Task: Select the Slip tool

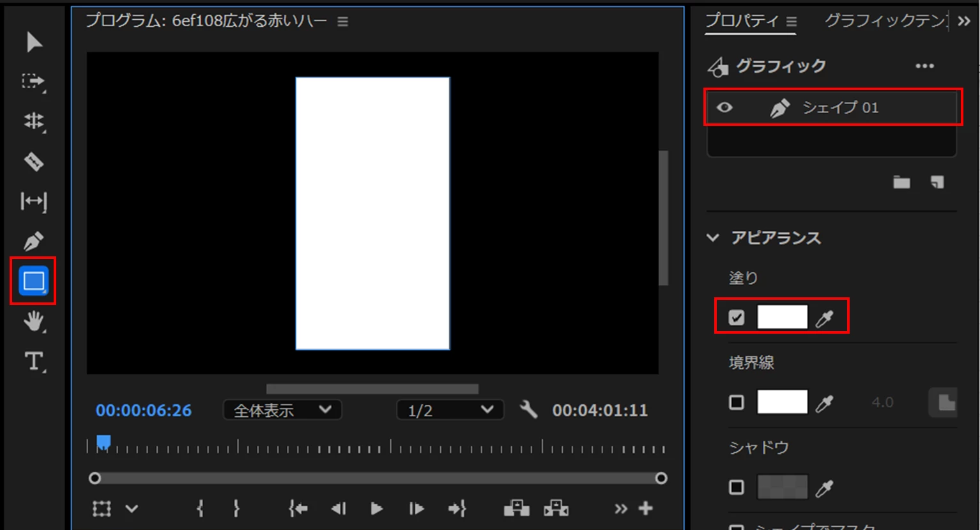Action: click(x=34, y=202)
